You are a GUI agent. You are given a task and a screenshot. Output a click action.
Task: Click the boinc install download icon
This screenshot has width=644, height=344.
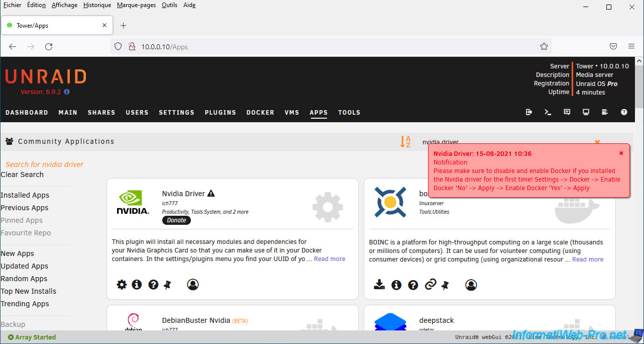click(379, 285)
